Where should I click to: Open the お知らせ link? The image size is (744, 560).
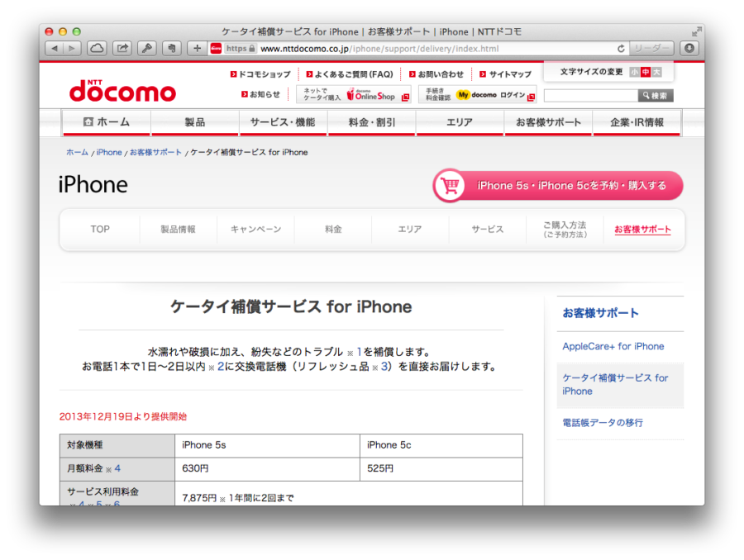(260, 94)
